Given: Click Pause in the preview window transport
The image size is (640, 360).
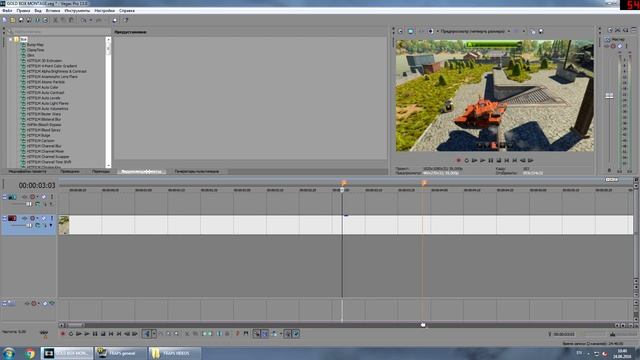Looking at the screenshot, I should tap(491, 161).
